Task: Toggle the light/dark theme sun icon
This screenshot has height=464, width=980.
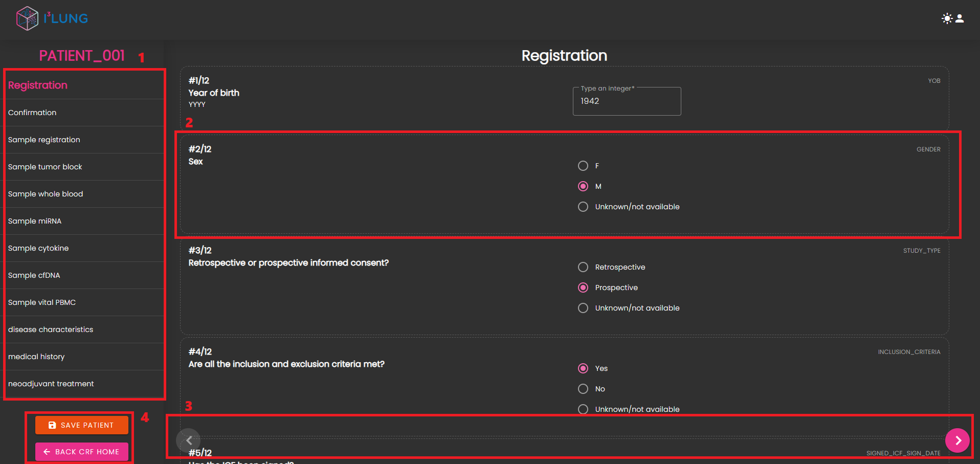Action: point(947,18)
